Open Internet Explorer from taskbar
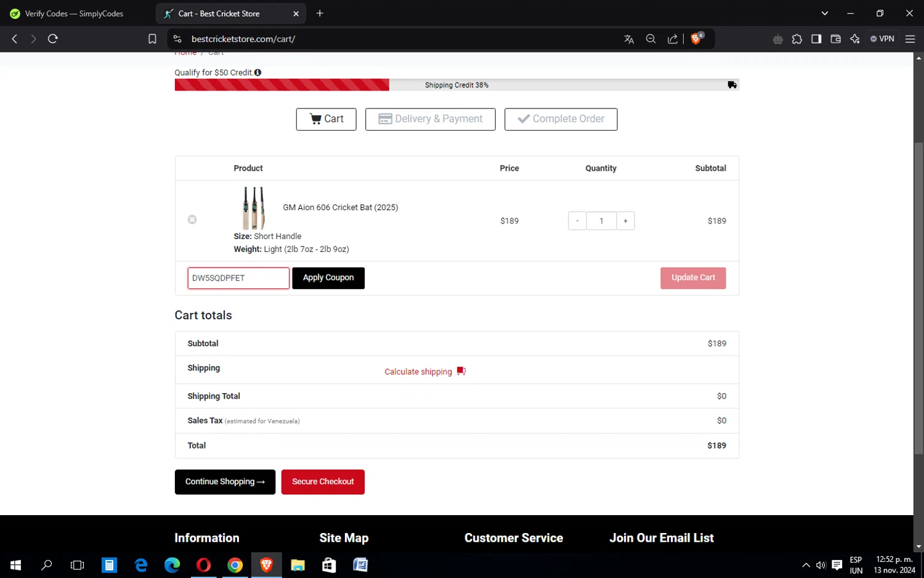 [140, 565]
